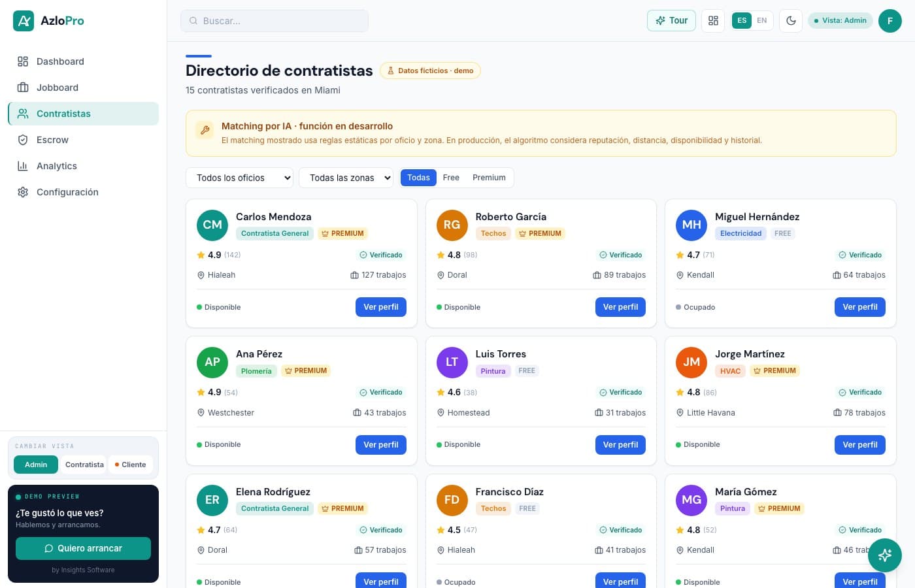Screen dimensions: 915x588
Task: Click the Datos ficticios demo badge
Action: pyautogui.click(x=430, y=71)
